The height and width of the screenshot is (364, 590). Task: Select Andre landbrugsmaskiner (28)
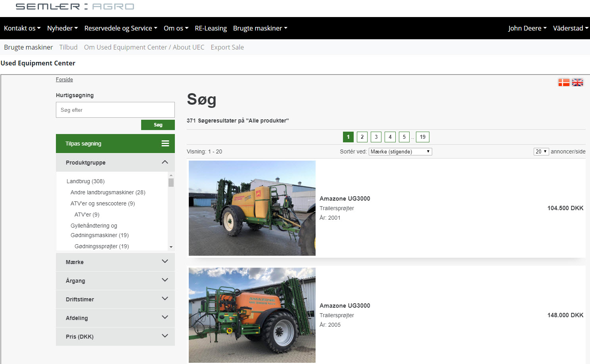(x=108, y=192)
